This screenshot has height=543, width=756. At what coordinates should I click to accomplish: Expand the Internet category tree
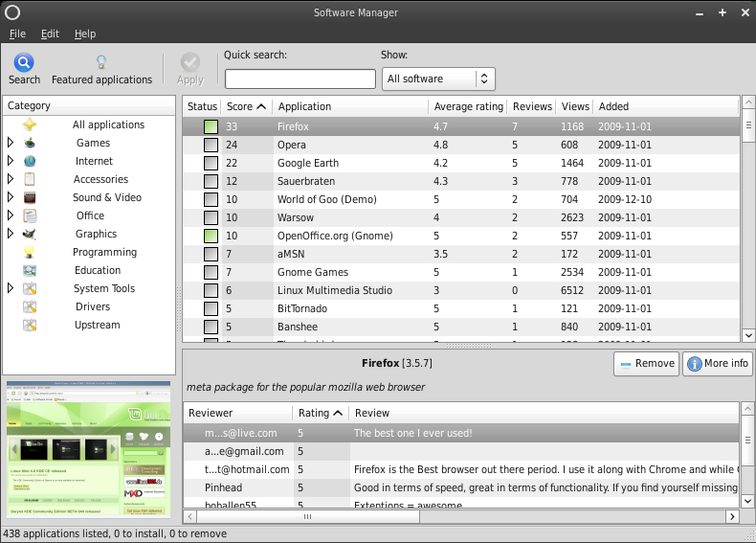[x=11, y=161]
